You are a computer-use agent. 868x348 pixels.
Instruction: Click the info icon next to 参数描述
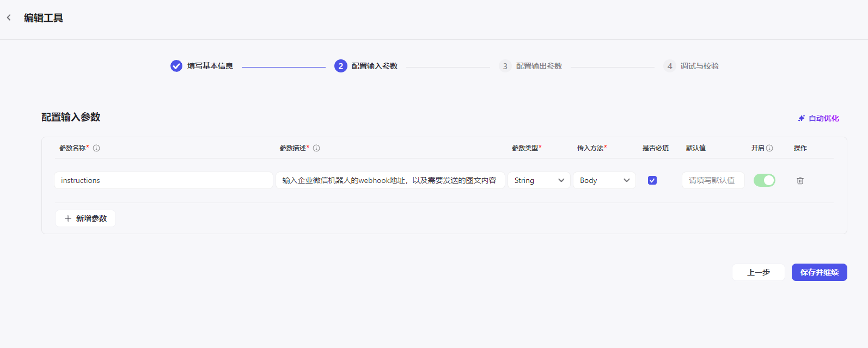click(316, 148)
